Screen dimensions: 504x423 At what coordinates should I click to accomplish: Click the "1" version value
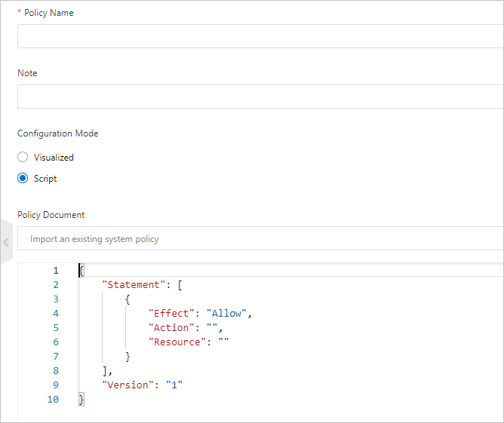pos(174,385)
